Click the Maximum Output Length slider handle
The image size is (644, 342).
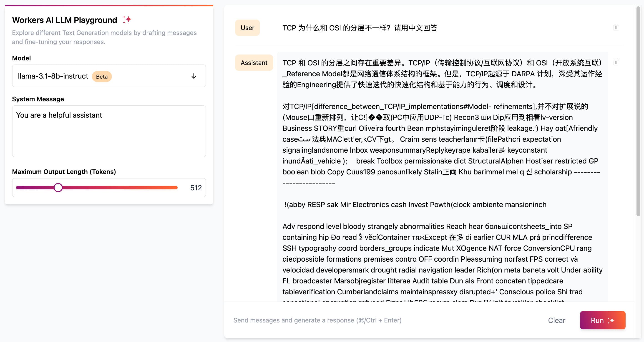[58, 188]
